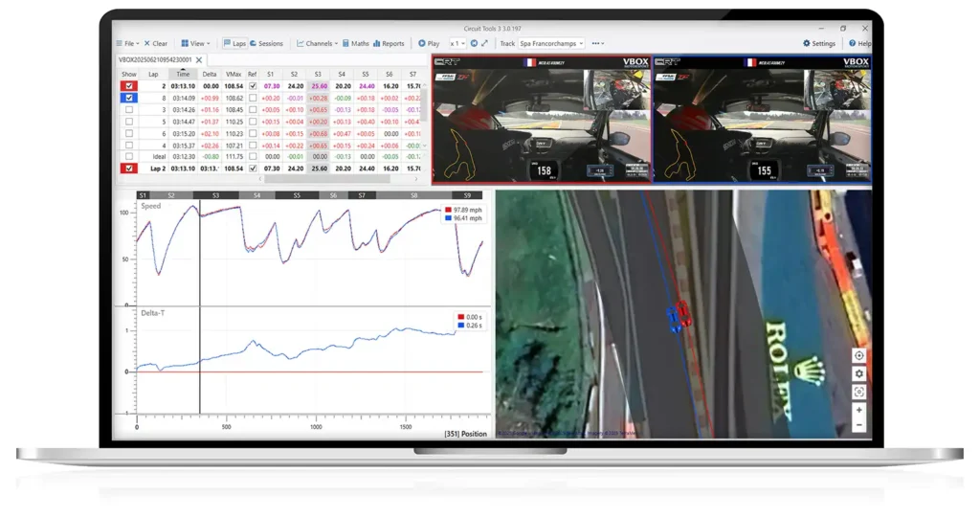Check Show for lap 4
The width and height of the screenshot is (980, 518).
pos(129,146)
